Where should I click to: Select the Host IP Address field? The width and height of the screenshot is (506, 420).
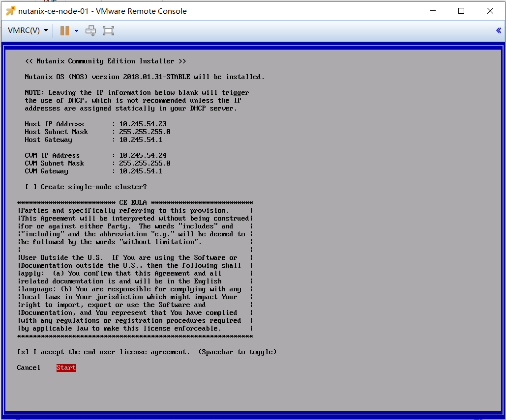point(143,124)
